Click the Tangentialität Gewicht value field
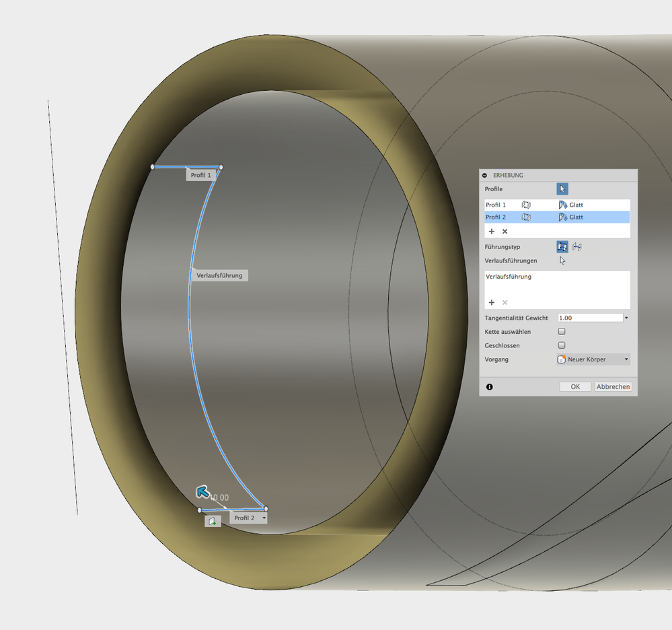Viewport: 672px width, 630px height. pos(590,318)
